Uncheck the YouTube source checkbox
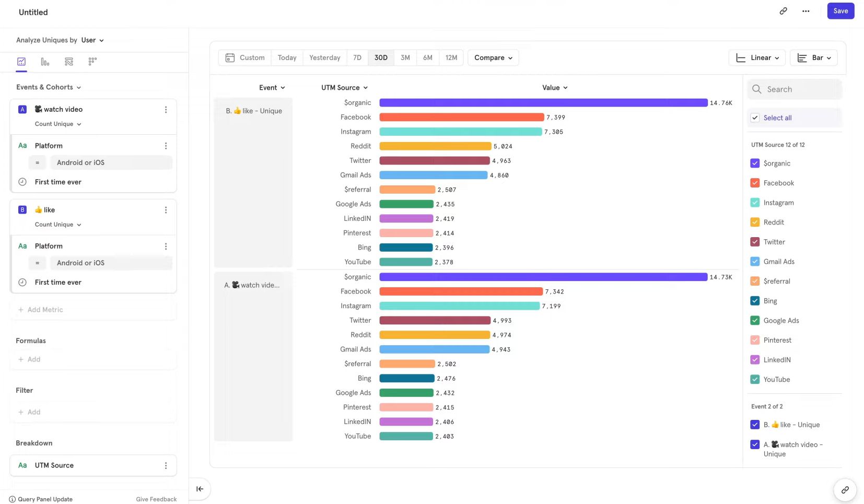This screenshot has width=864, height=504. point(755,380)
